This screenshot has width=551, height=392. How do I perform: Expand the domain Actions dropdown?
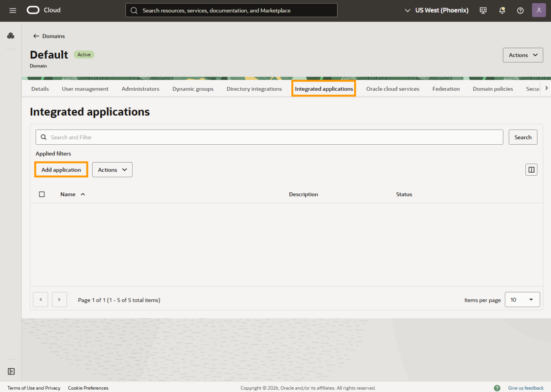tap(523, 55)
